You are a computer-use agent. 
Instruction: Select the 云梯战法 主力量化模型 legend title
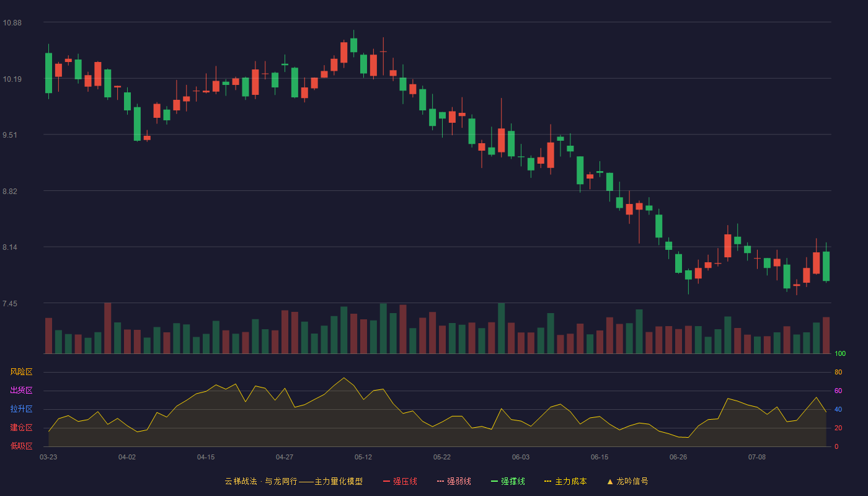tap(293, 482)
